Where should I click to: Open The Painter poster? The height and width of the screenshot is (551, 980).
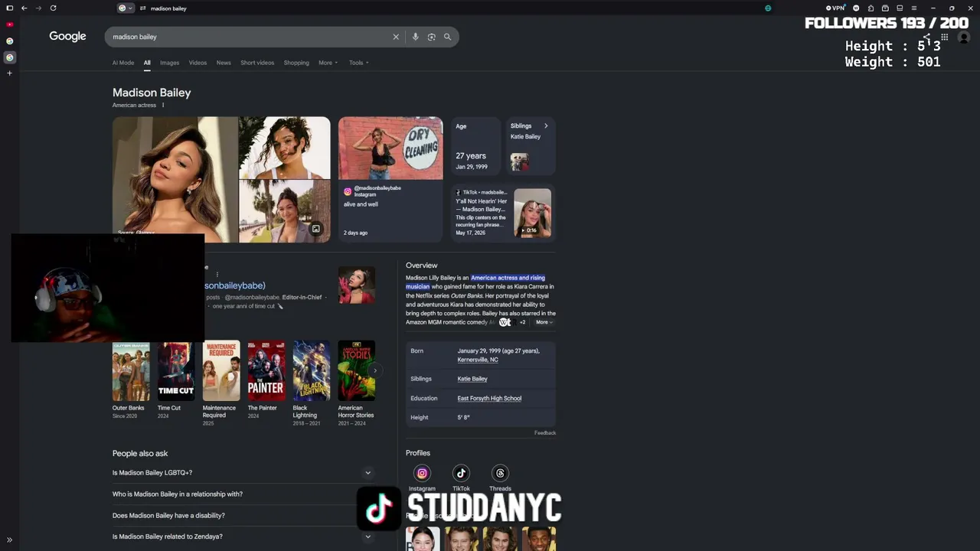click(x=266, y=370)
